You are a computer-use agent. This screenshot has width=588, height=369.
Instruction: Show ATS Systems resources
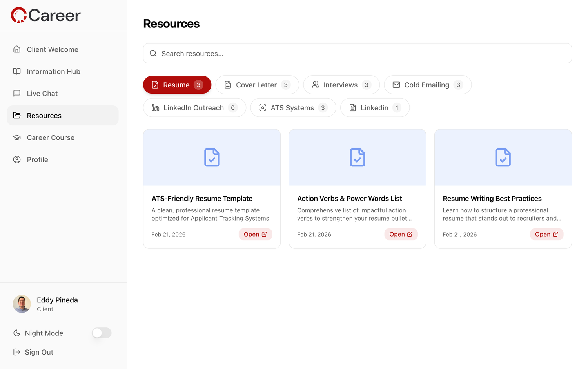tap(293, 108)
